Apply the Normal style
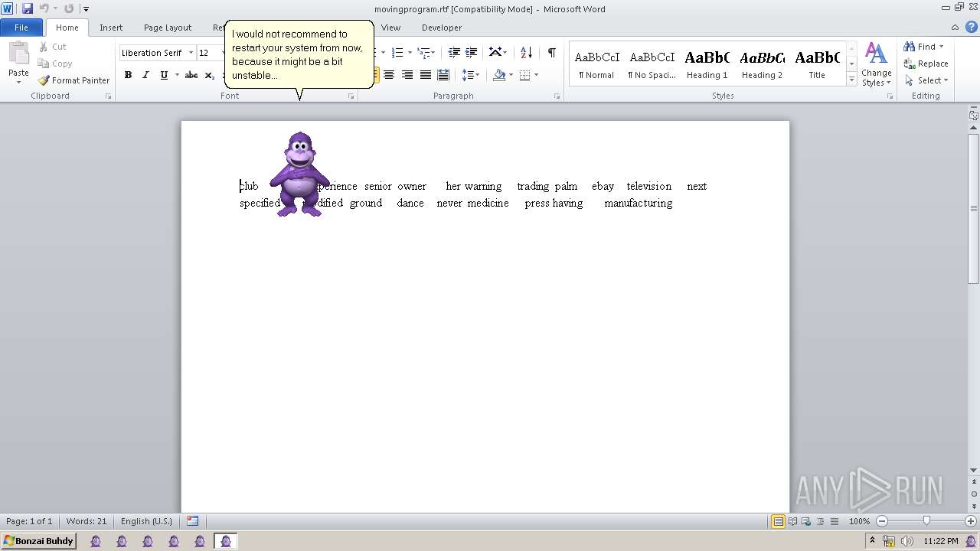The height and width of the screenshot is (551, 980). click(x=596, y=64)
